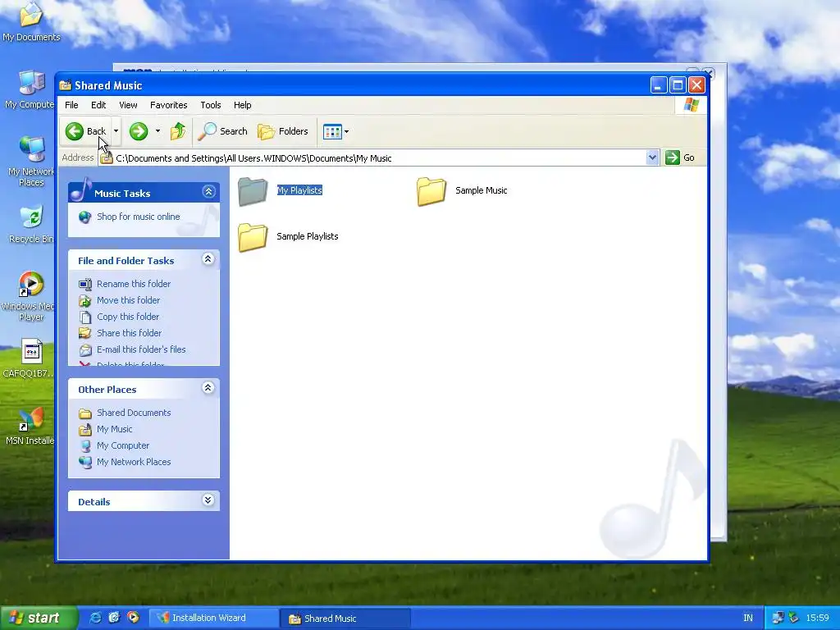
Task: Collapse the Other Places panel
Action: point(208,388)
